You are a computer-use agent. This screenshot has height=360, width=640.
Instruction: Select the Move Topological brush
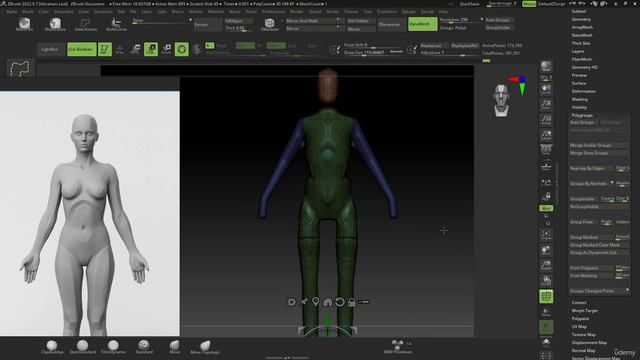[205, 347]
